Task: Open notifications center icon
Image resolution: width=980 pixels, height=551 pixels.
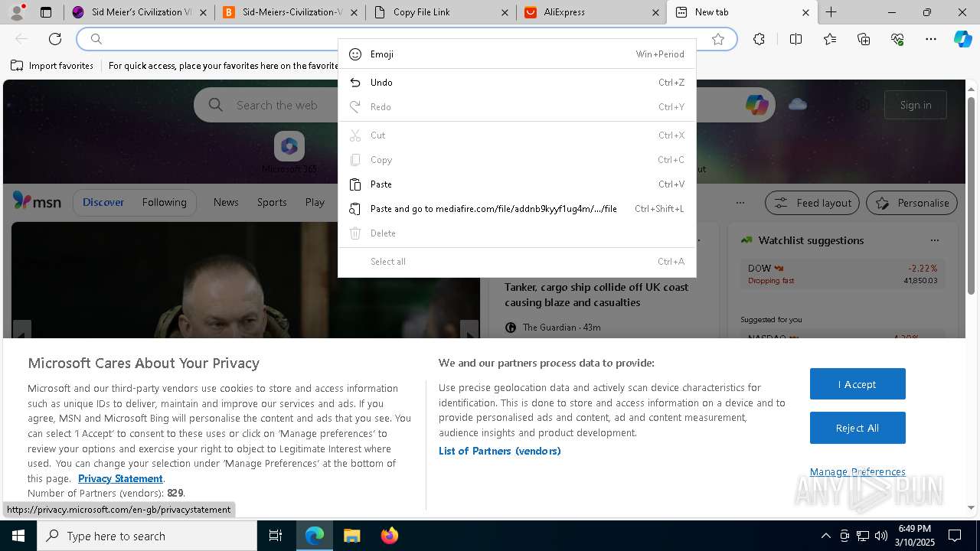Action: [955, 536]
